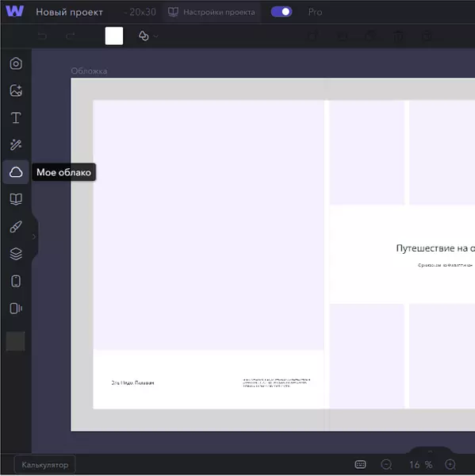Screen dimensions: 475x476
Task: Open the magic wand auto-fill tool
Action: tap(16, 144)
